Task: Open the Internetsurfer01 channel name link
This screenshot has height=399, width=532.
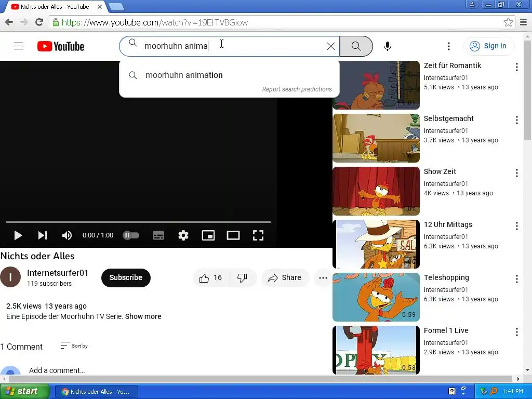Action: [58, 273]
